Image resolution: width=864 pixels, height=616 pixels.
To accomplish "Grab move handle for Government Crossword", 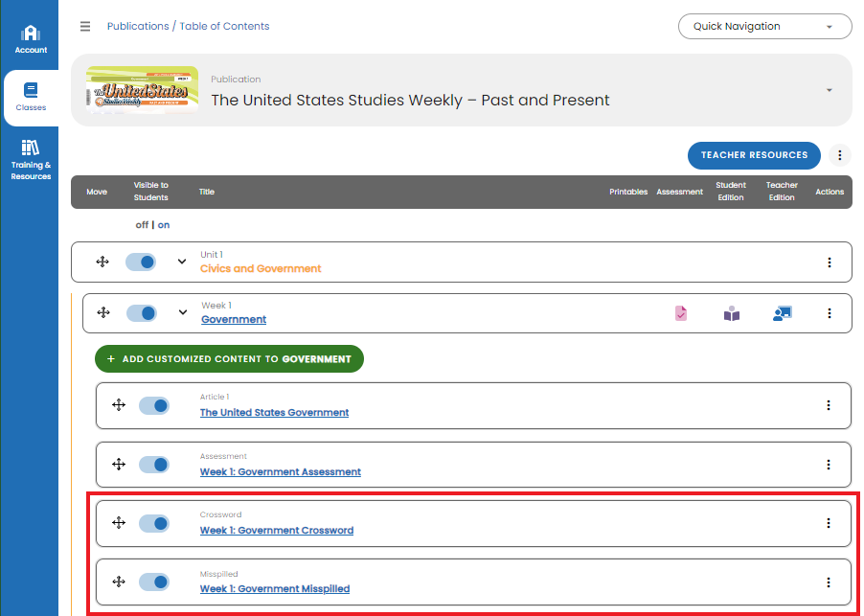I will tap(119, 522).
